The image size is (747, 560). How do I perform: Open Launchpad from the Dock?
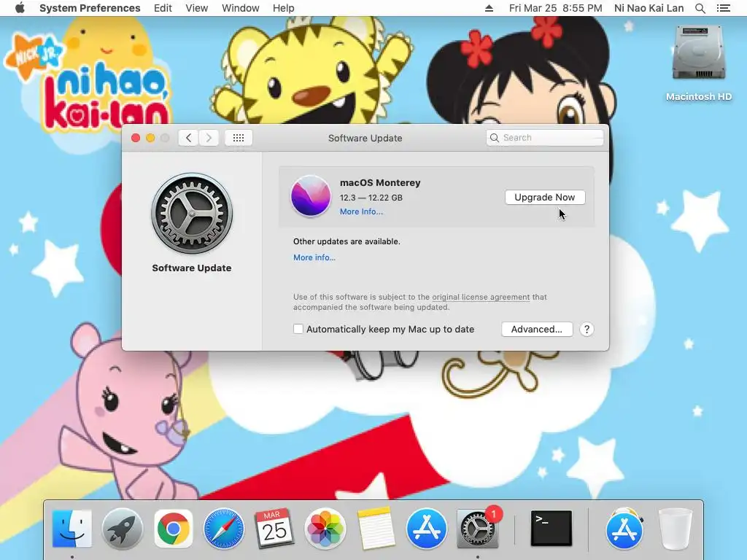123,529
